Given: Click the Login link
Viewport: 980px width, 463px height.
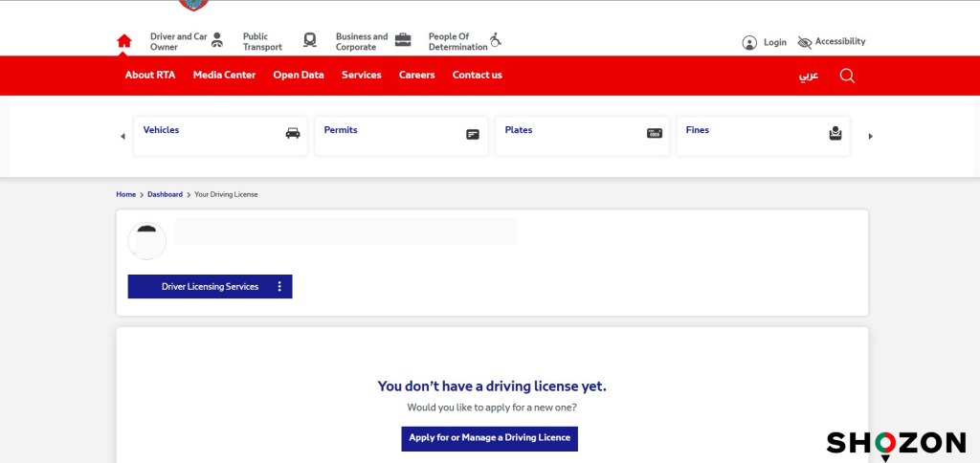Looking at the screenshot, I should (775, 42).
